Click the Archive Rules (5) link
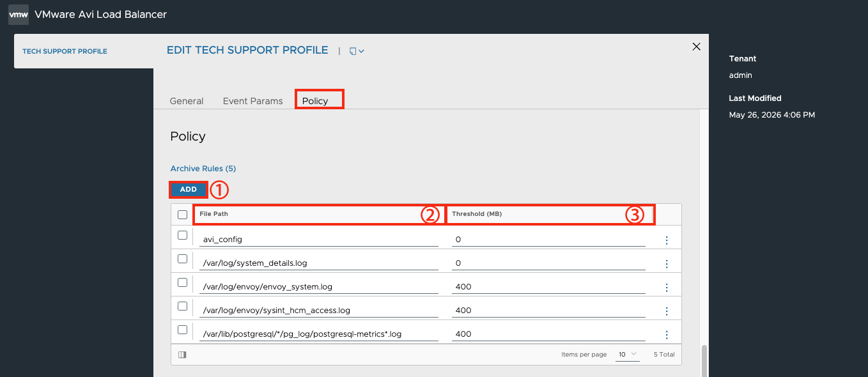This screenshot has height=377, width=868. pos(203,169)
